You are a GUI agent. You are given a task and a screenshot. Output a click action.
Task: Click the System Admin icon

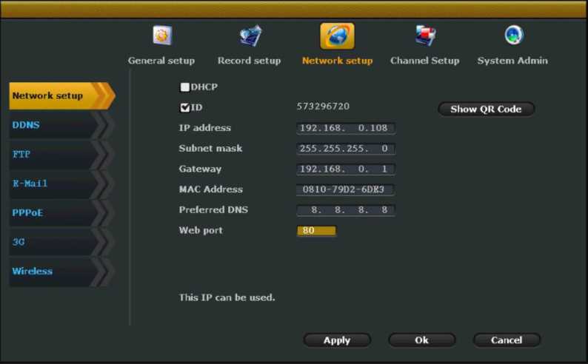512,36
